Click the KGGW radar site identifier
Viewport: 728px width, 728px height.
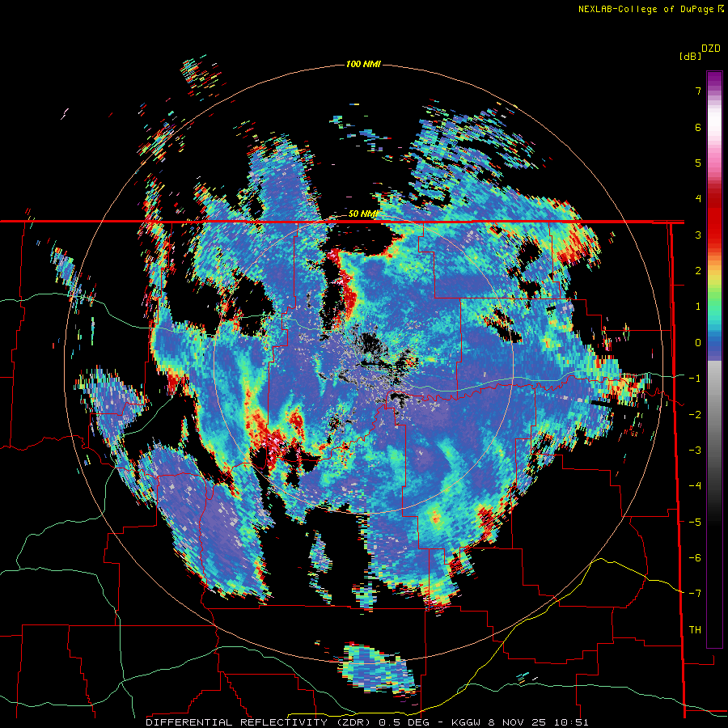click(467, 722)
